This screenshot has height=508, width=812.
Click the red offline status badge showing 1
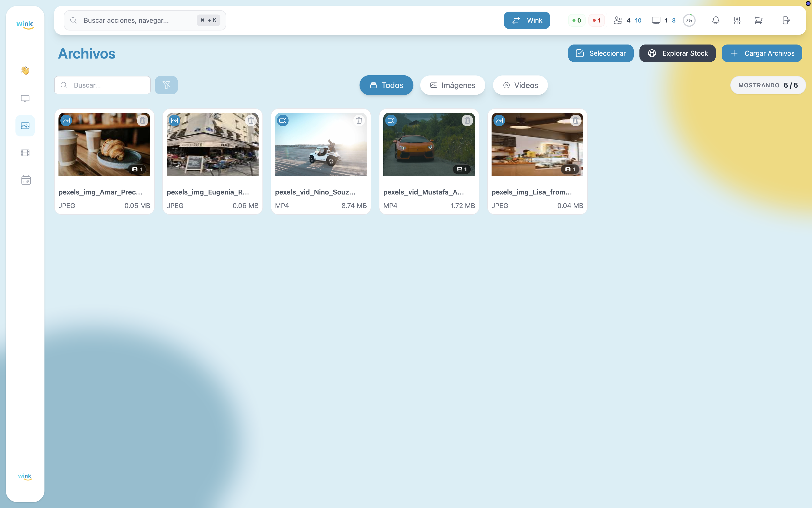[597, 21]
